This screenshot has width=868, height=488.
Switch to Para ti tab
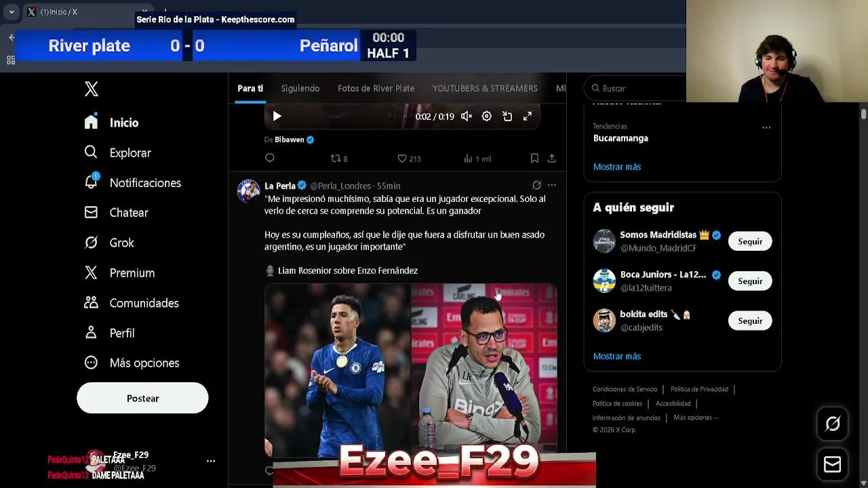[x=250, y=88]
